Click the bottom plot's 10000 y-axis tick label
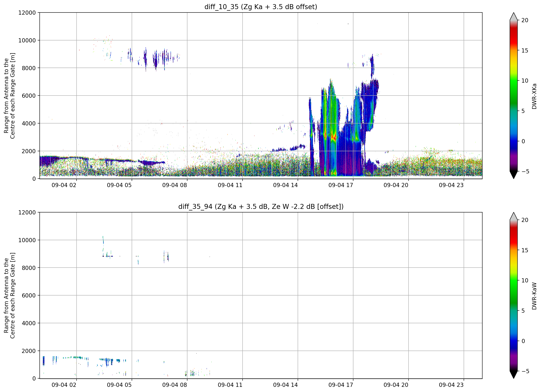The image size is (541, 392). pos(27,240)
